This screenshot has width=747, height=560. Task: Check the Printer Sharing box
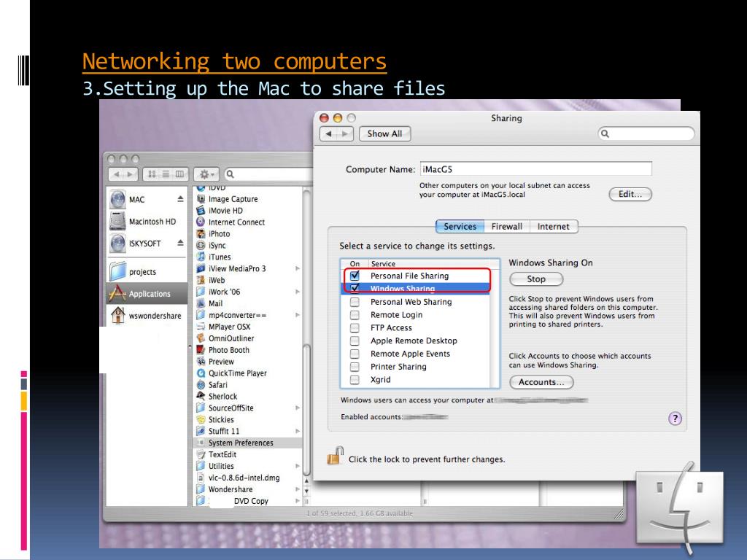point(355,367)
